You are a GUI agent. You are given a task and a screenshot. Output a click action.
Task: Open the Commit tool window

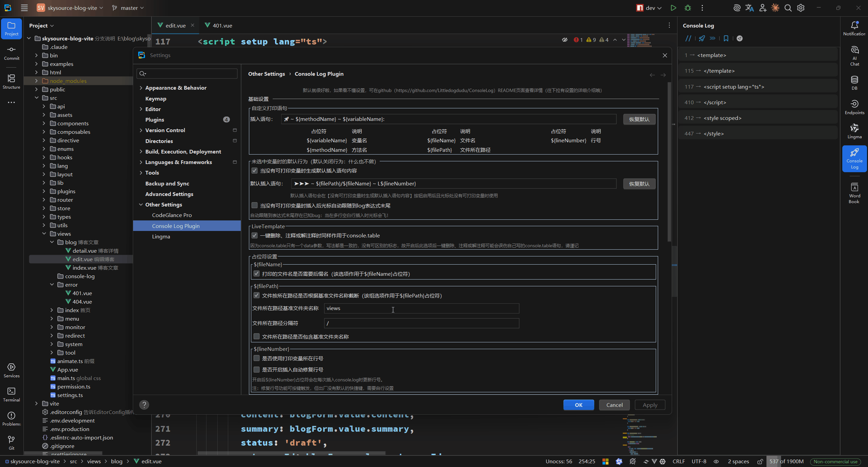(12, 53)
